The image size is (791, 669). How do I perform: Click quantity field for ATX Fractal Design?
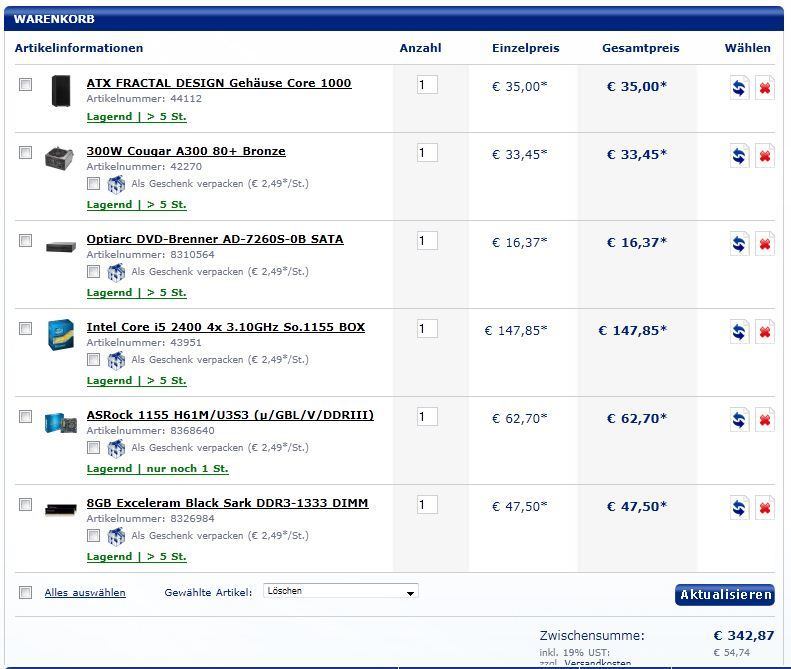[x=427, y=85]
